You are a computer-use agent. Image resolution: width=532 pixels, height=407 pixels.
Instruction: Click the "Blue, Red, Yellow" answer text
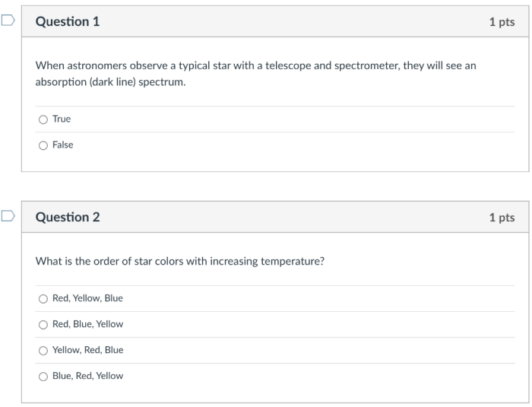(x=87, y=376)
